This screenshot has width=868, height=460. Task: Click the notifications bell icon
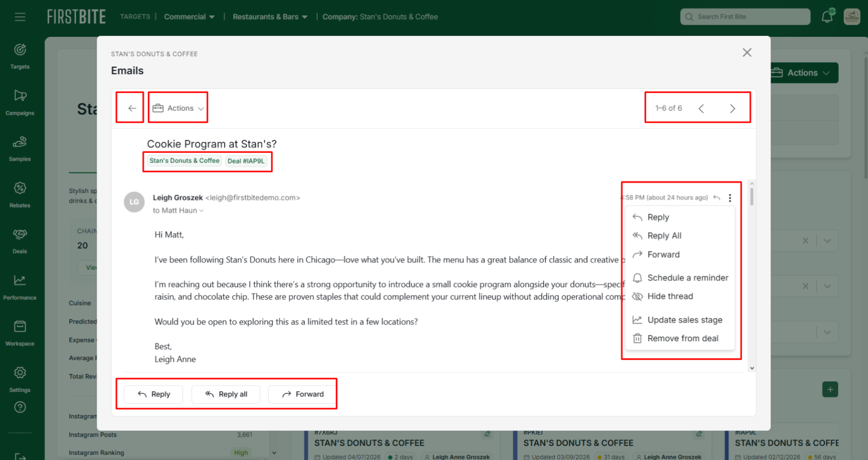(x=827, y=16)
